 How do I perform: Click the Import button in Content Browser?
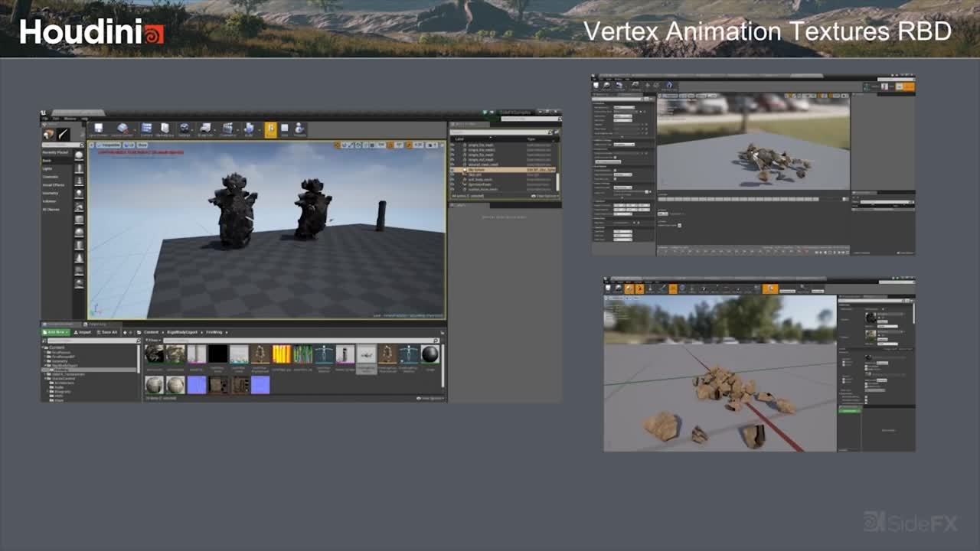pyautogui.click(x=81, y=332)
